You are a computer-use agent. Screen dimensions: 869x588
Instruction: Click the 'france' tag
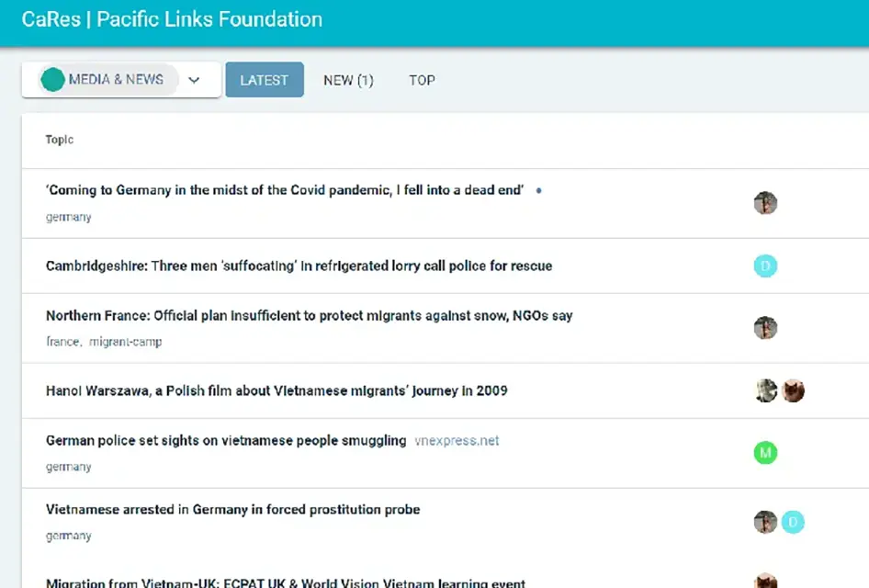pos(62,342)
